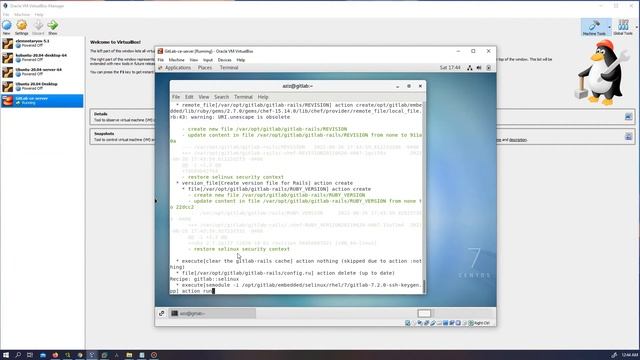Open Terminal menu in the CentOS top panel
This screenshot has width=640, height=360.
[x=229, y=68]
